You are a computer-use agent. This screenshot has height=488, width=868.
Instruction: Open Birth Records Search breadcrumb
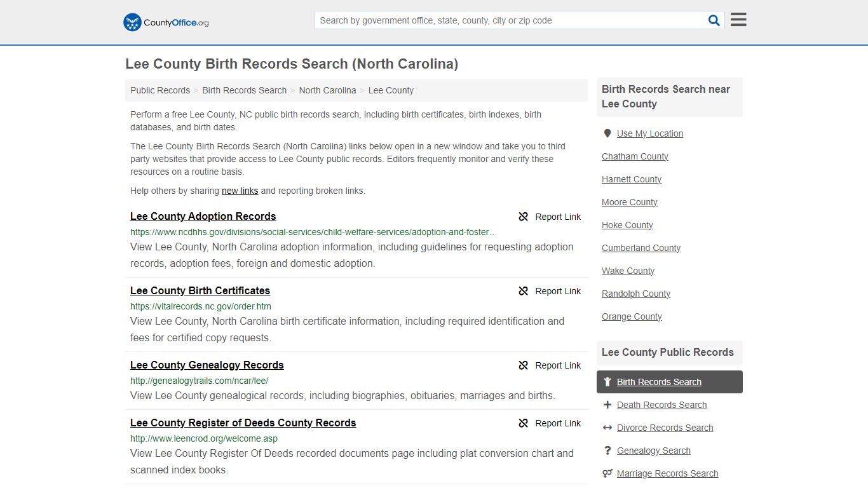click(245, 90)
